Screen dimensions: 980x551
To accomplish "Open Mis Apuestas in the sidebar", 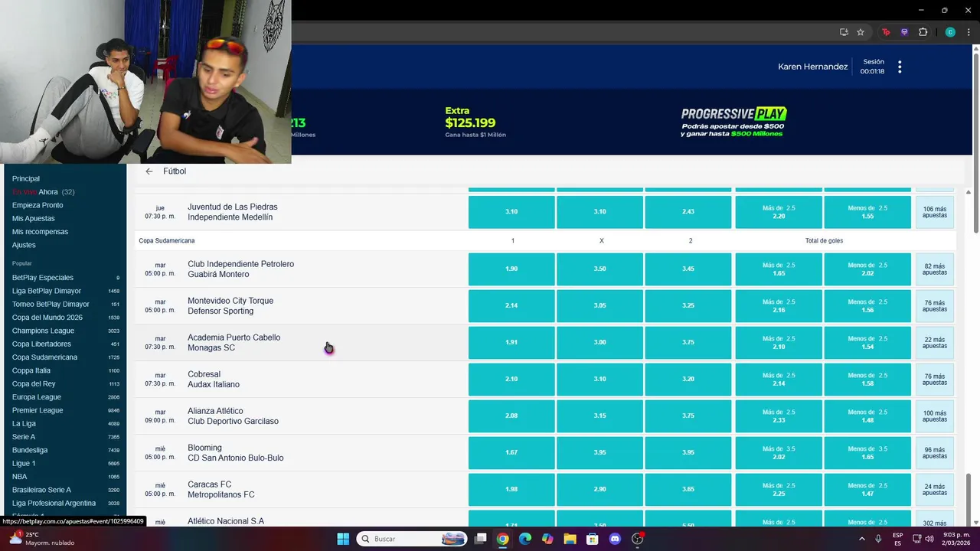I will click(x=34, y=218).
